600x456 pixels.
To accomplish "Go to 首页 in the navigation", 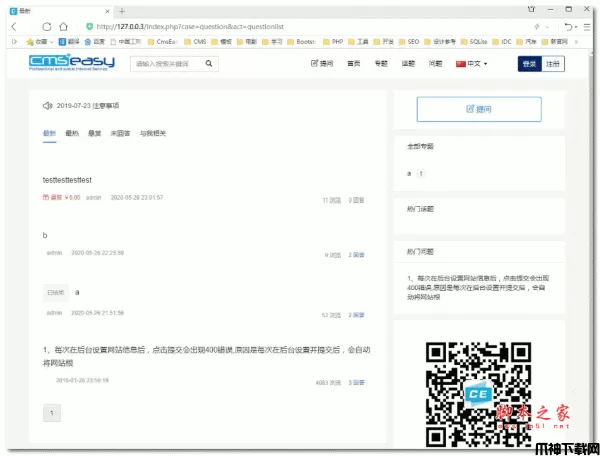I will 354,64.
